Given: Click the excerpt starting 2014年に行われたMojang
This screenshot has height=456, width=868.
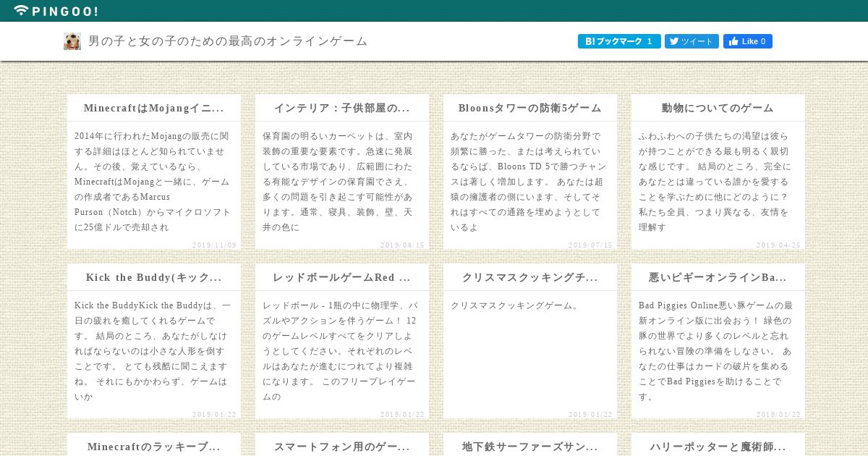Looking at the screenshot, I should click(153, 182).
